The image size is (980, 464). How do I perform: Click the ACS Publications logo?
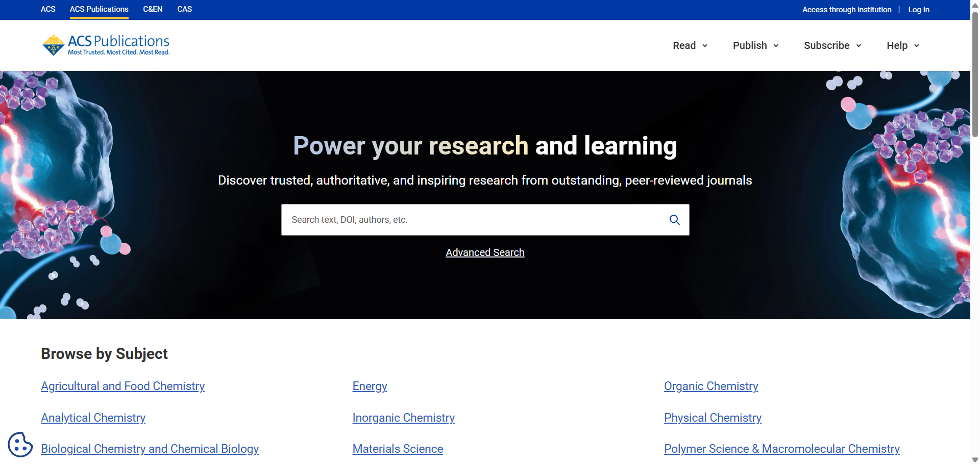click(x=106, y=45)
